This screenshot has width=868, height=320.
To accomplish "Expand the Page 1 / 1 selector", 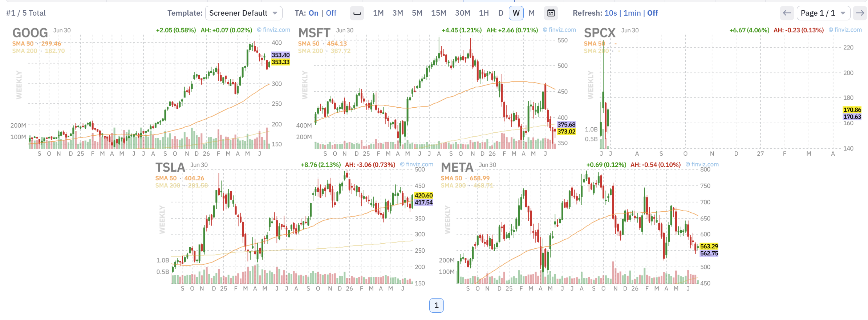I will click(x=823, y=13).
